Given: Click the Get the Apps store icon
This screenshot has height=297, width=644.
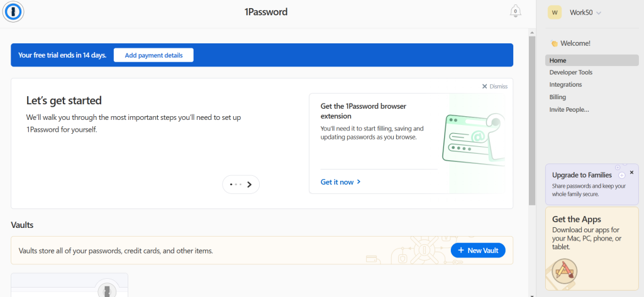Looking at the screenshot, I should pos(565,271).
